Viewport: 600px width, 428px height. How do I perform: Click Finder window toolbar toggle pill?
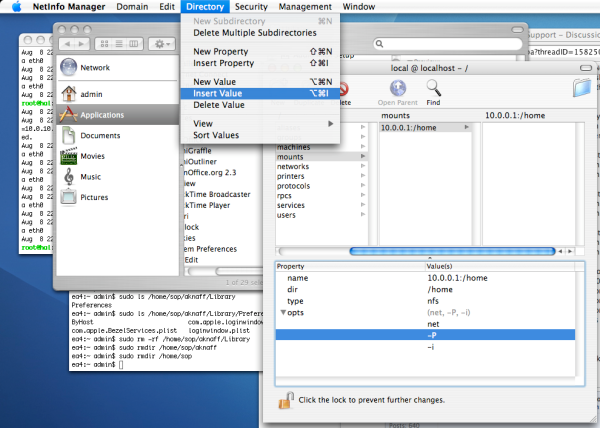tap(517, 29)
